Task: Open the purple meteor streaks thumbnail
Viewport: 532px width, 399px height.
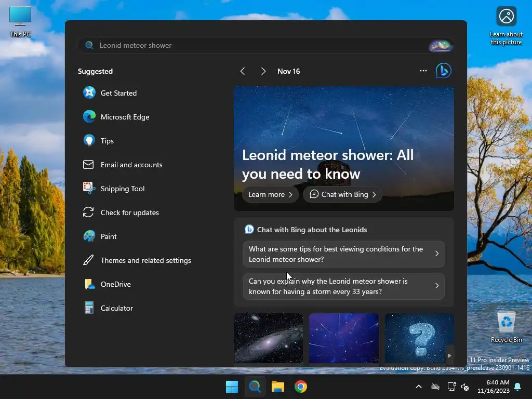Action: 344,338
